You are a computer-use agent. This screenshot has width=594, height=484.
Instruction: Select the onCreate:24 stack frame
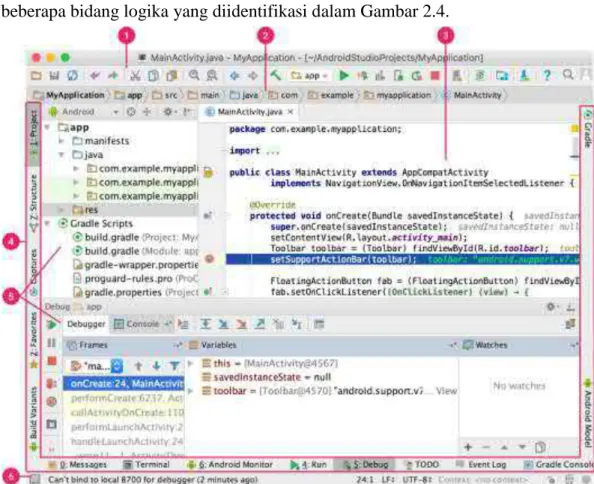(x=123, y=384)
